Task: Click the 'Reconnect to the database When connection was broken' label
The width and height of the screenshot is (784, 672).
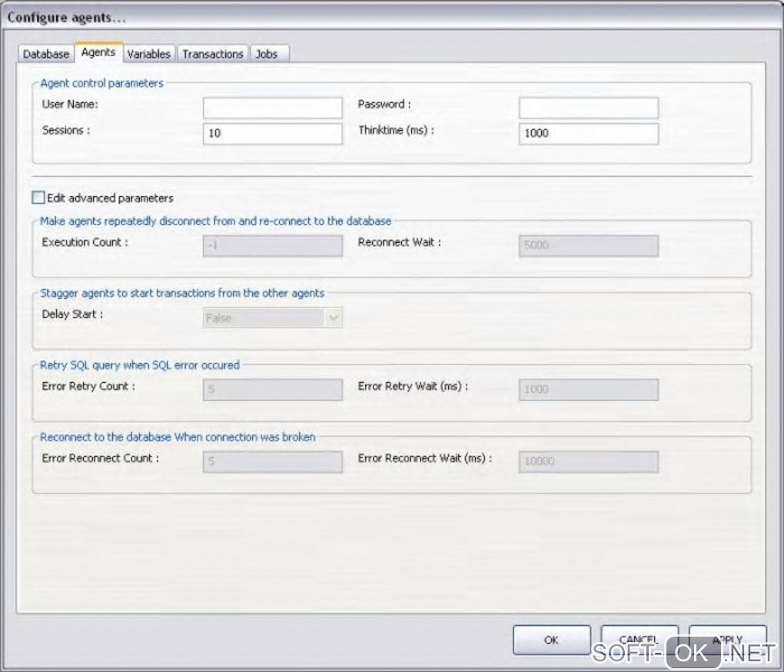Action: (x=178, y=437)
